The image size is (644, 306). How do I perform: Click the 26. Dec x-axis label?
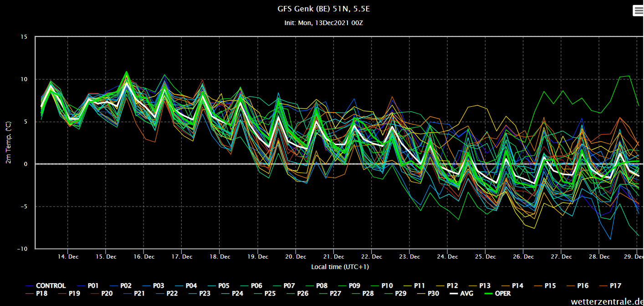(523, 257)
